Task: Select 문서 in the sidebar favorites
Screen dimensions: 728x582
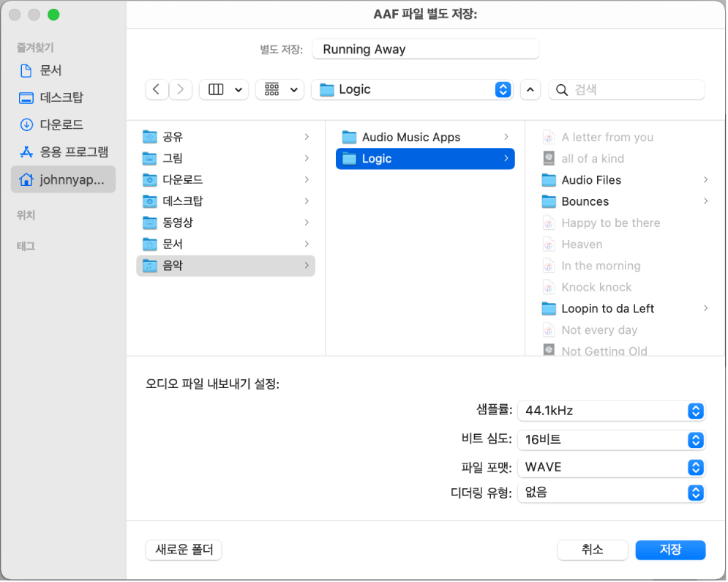Action: click(64, 70)
